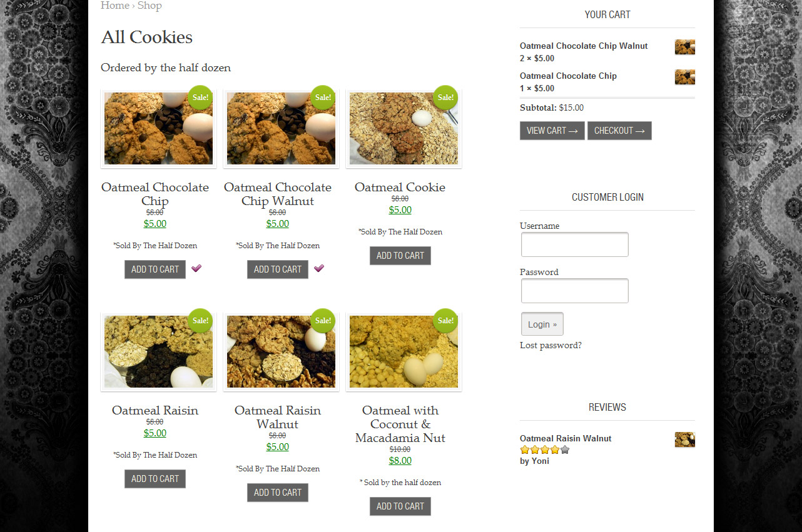Click the star rating for Oatmeal Raisin Walnut review

[545, 449]
